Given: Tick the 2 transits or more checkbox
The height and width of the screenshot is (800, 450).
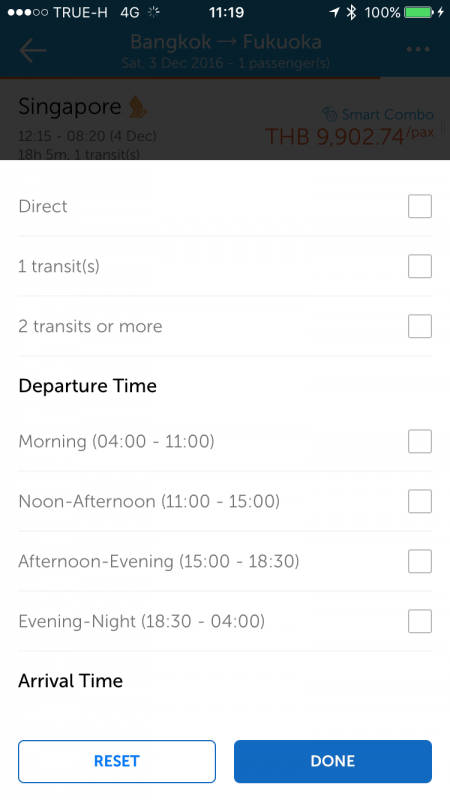Looking at the screenshot, I should coord(420,327).
